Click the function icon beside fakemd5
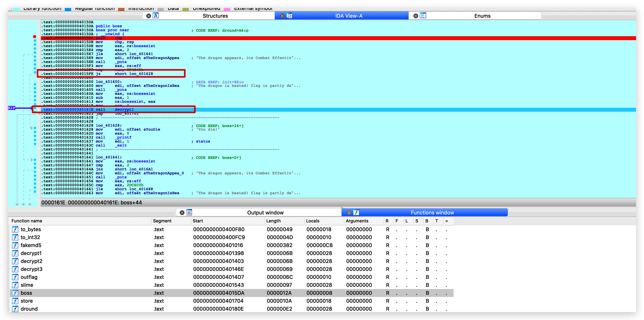 (15, 245)
